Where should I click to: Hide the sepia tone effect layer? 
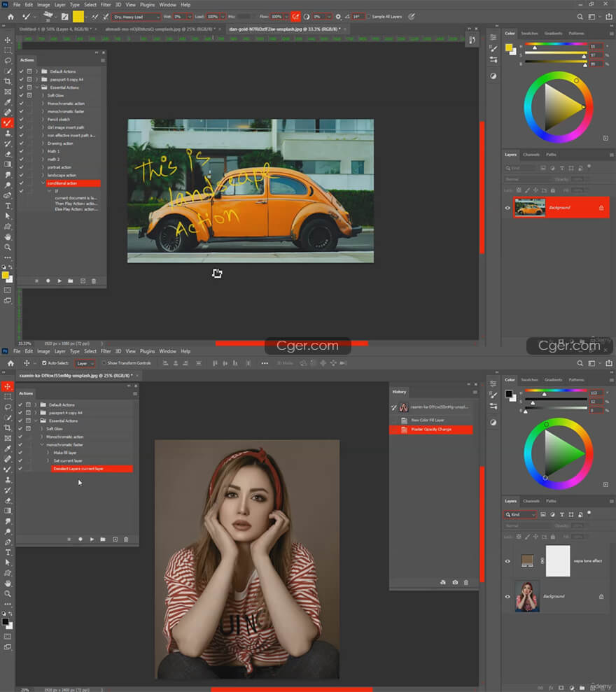[x=507, y=561]
